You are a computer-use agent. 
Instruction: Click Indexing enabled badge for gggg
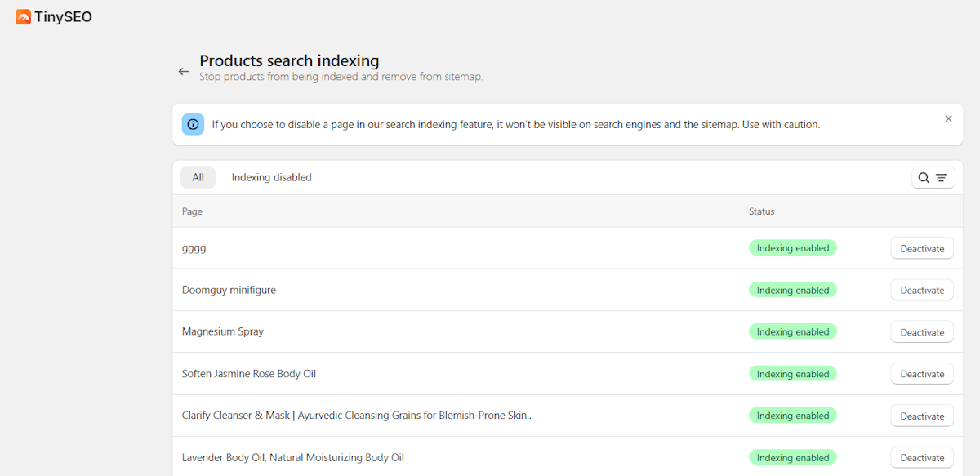pyautogui.click(x=793, y=248)
